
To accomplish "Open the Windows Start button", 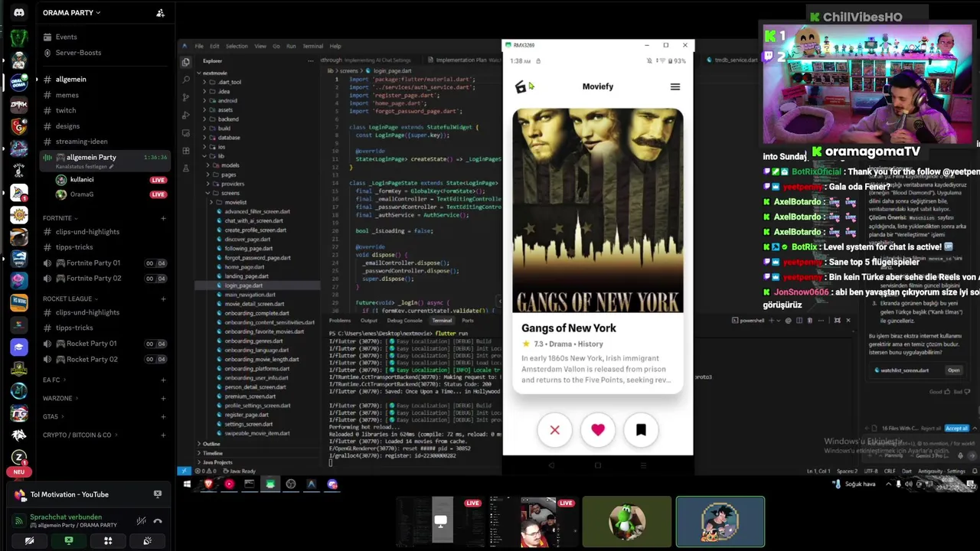I will pos(187,484).
